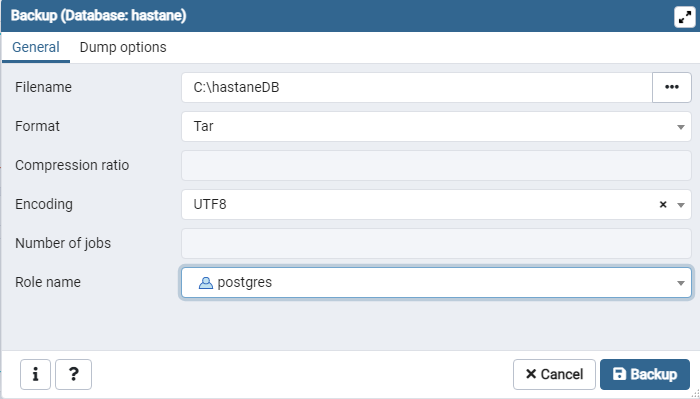Click the dialog resize grip corner
The height and width of the screenshot is (399, 700).
(x=696, y=394)
